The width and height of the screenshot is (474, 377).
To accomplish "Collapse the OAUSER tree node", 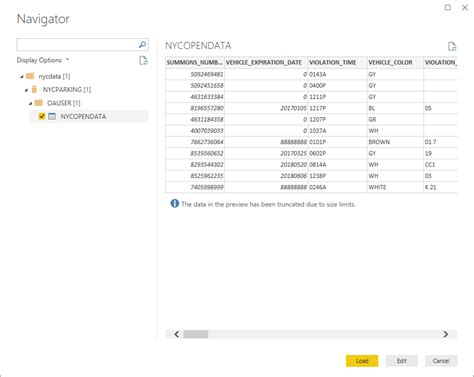I will click(x=30, y=103).
